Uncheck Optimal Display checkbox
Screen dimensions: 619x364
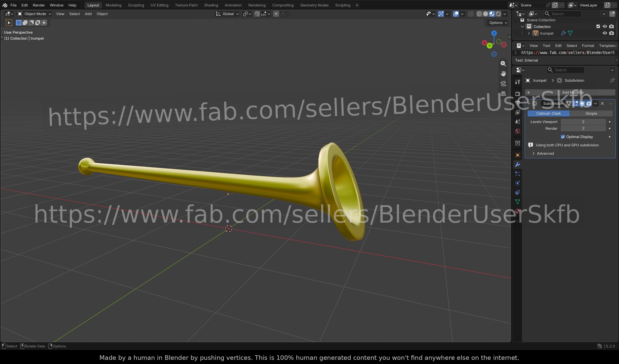click(x=563, y=137)
